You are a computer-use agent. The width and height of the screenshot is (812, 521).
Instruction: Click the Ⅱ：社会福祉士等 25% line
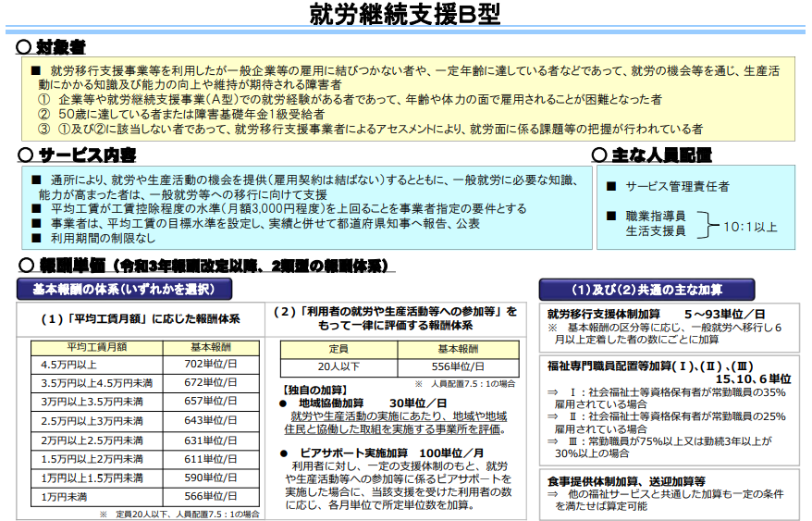click(x=666, y=423)
